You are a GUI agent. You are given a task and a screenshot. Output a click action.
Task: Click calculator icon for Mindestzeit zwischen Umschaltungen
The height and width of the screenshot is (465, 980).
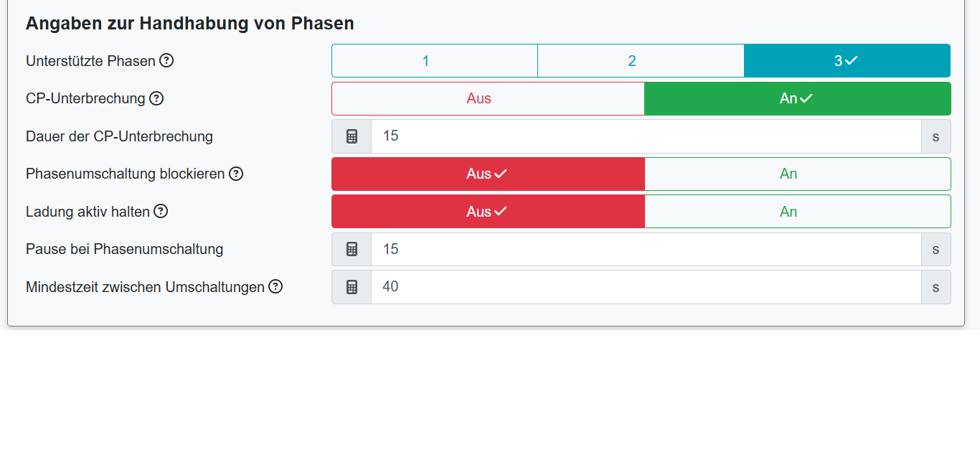click(352, 287)
